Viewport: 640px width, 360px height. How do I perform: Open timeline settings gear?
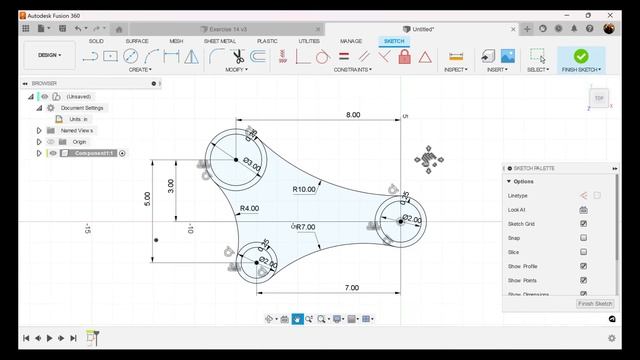point(611,338)
